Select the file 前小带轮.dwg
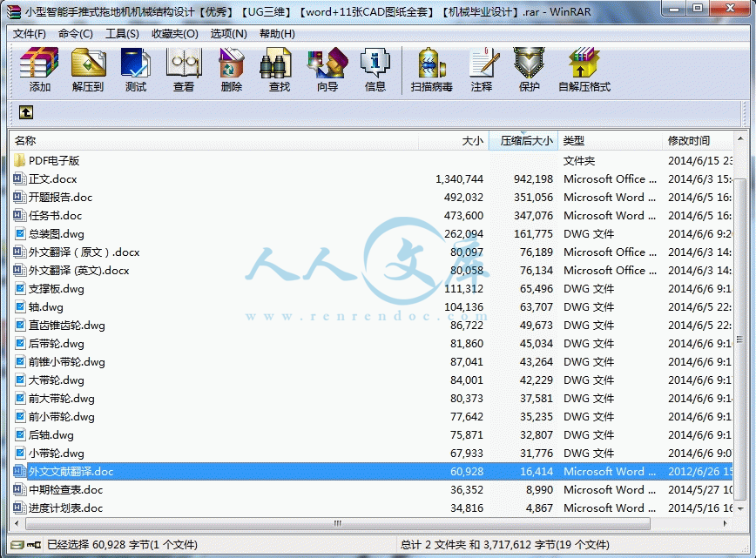The width and height of the screenshot is (756, 558). [61, 417]
